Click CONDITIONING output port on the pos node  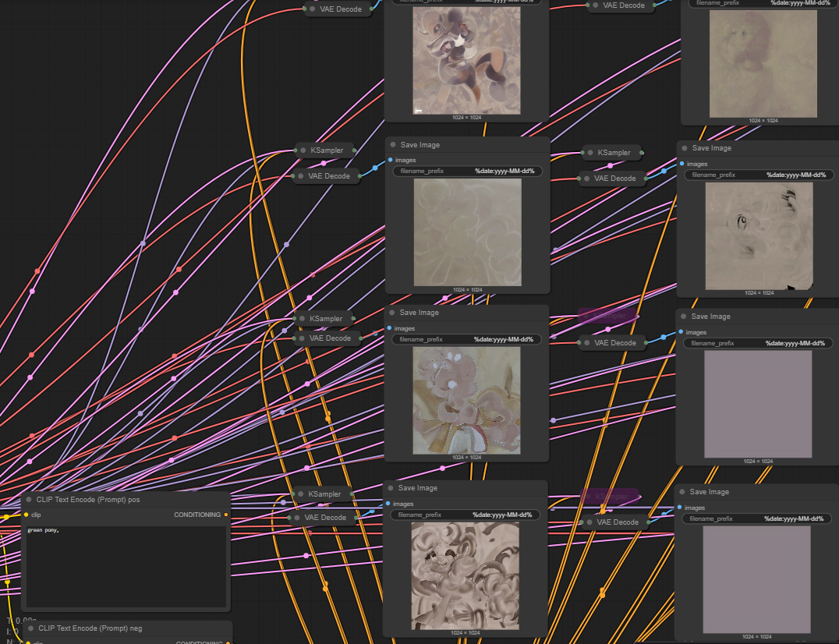[x=226, y=515]
